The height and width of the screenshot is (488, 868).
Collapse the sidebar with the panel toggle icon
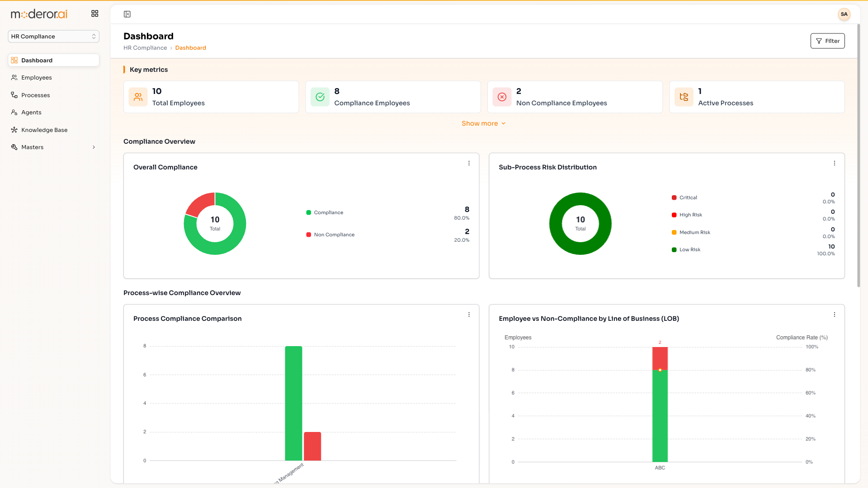click(127, 14)
